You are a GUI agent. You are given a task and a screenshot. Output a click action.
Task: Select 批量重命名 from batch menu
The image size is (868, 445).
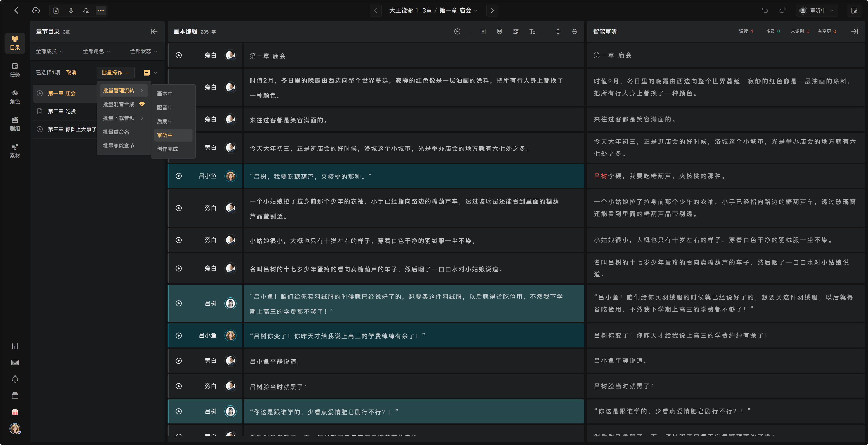pyautogui.click(x=116, y=132)
